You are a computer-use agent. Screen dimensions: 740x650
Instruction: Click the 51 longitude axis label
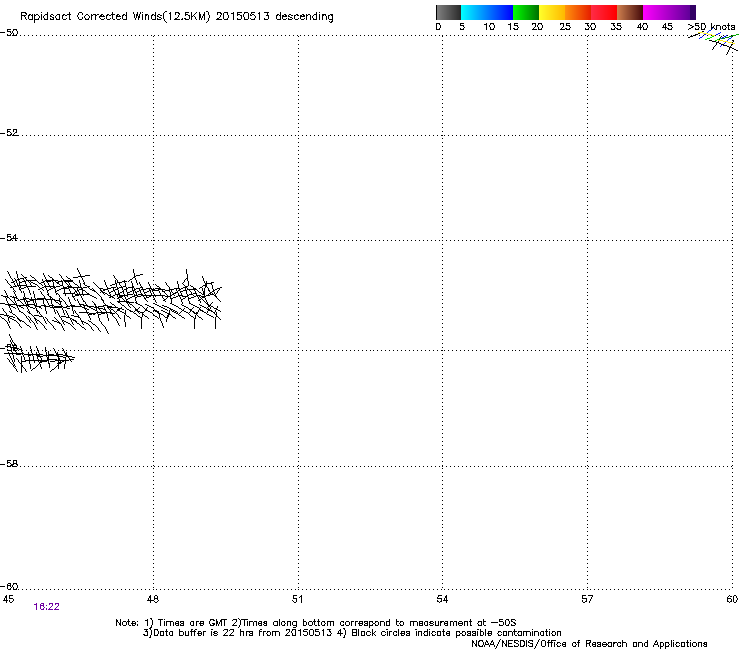click(297, 599)
